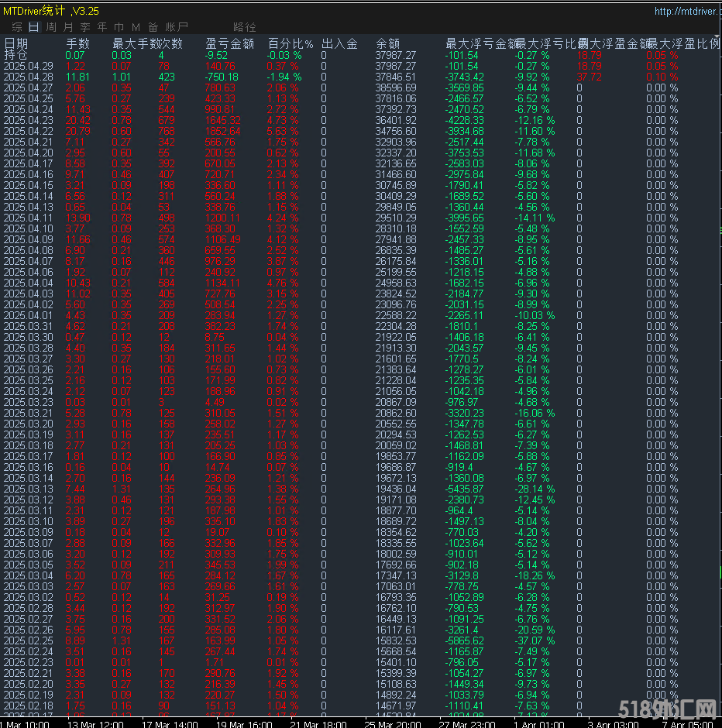
Task: Open the 备 tab
Action: (x=153, y=27)
